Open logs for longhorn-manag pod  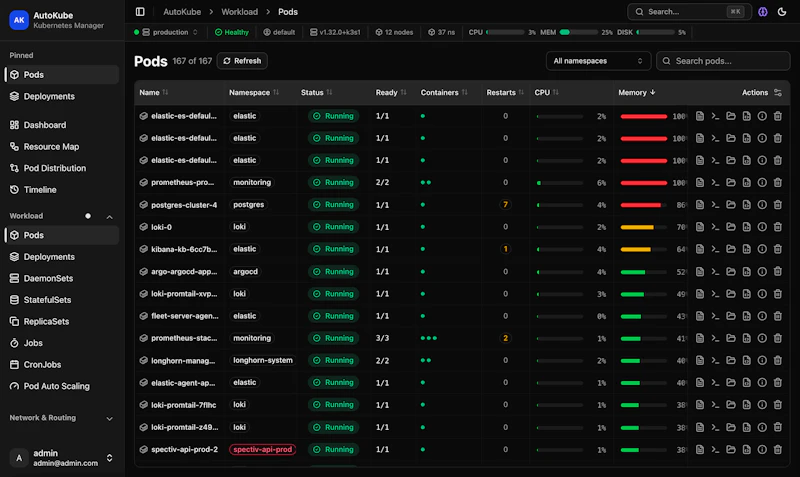point(700,360)
